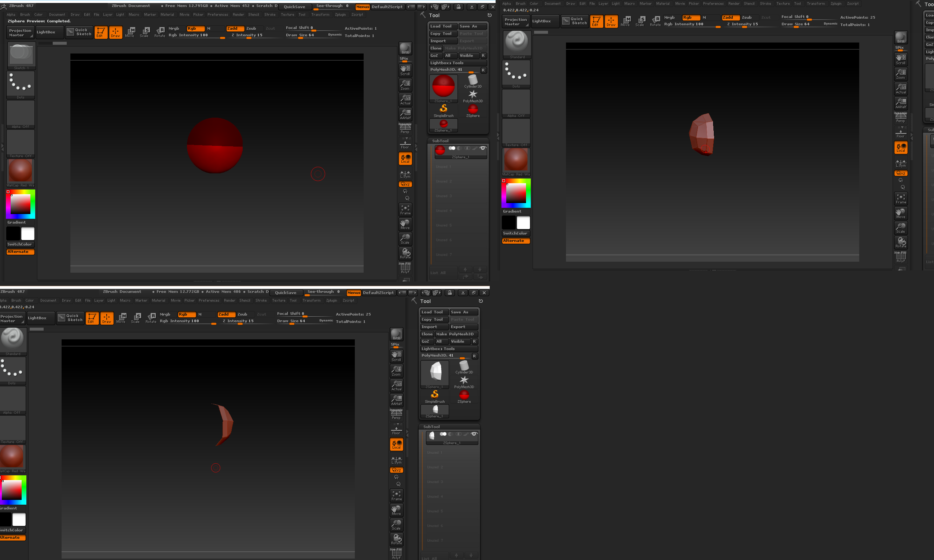The image size is (934, 560).
Task: Pick ZSphere tool in bottom-left window's Tool palette
Action: [464, 397]
